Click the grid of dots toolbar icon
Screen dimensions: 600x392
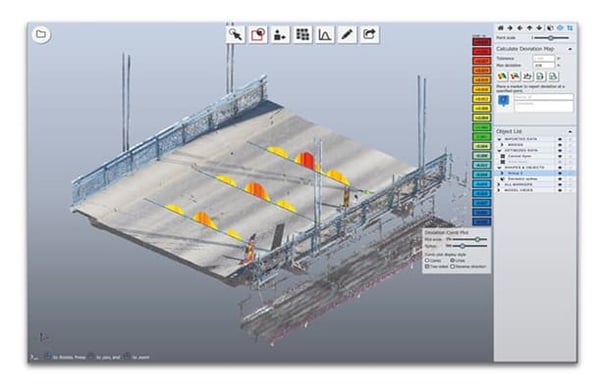pos(302,34)
